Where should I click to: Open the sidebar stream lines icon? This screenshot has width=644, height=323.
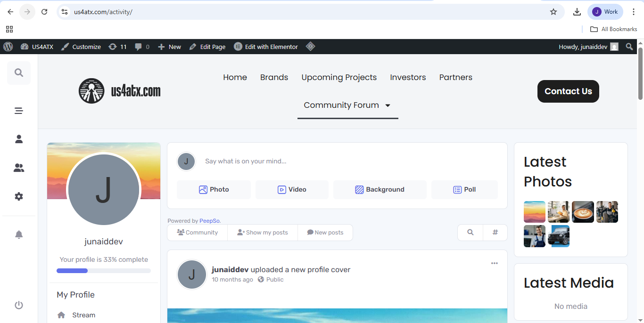[19, 111]
